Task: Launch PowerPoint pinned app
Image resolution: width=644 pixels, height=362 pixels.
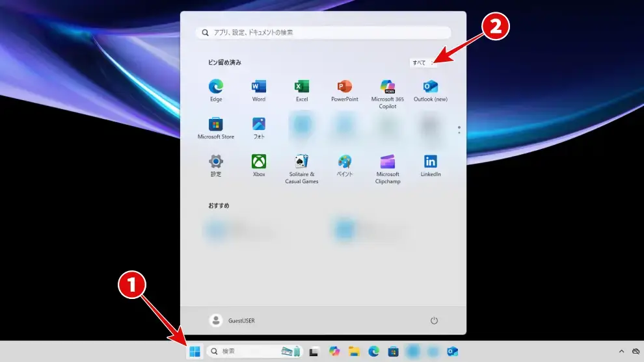Action: click(345, 91)
